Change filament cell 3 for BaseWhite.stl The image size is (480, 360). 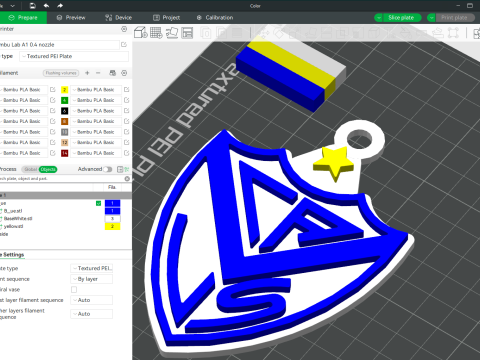click(112, 219)
